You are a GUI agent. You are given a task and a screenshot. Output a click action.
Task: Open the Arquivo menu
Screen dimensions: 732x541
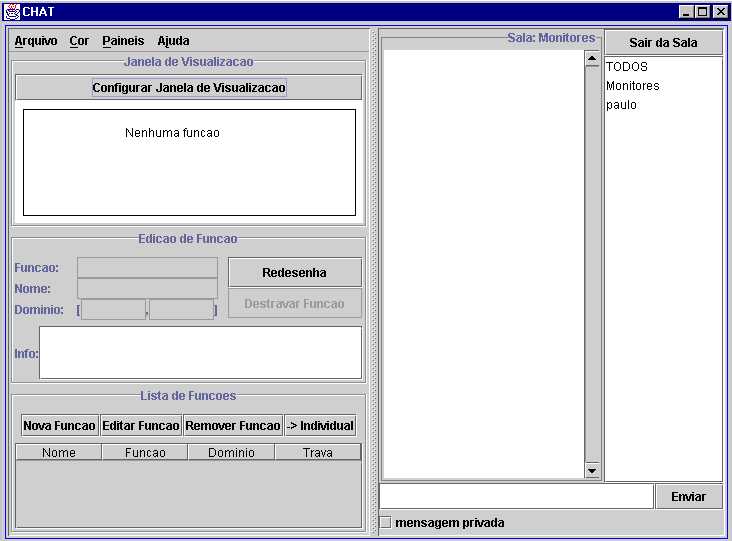(x=35, y=41)
